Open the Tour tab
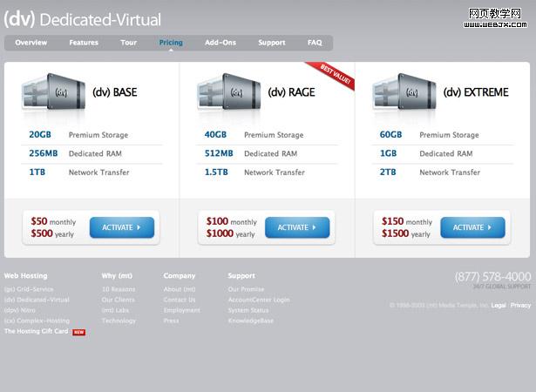This screenshot has width=536, height=392. click(x=129, y=43)
